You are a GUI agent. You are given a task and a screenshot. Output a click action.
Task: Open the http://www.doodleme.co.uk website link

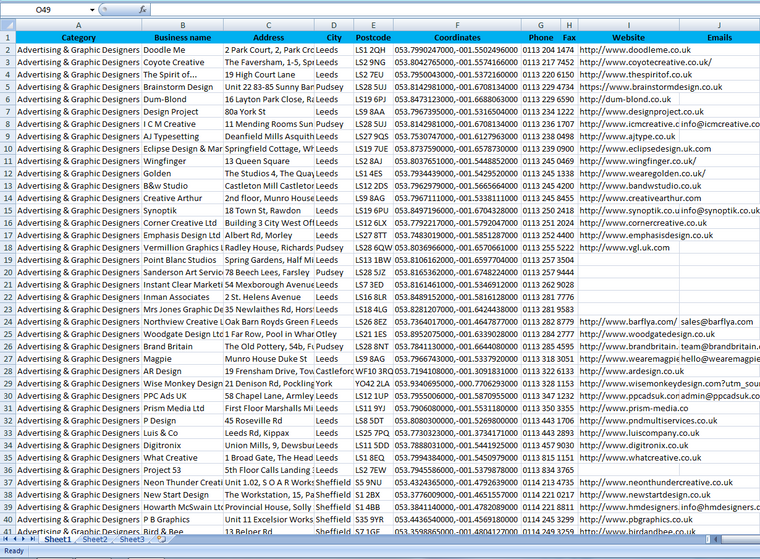click(x=635, y=50)
